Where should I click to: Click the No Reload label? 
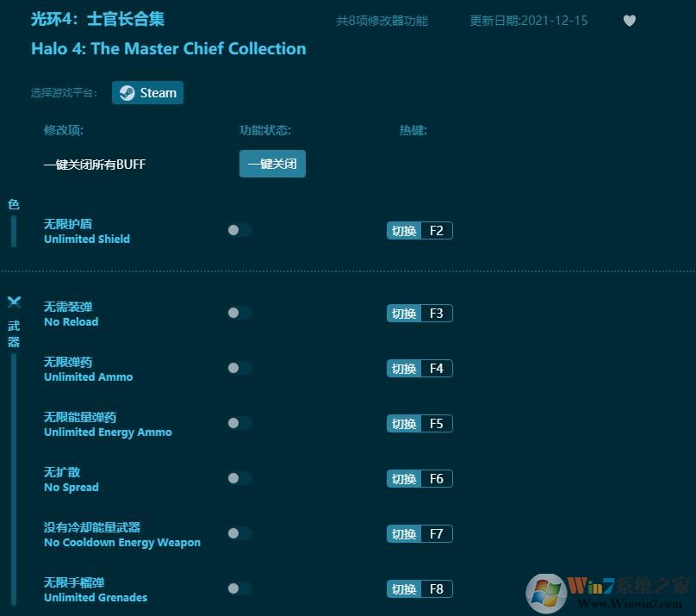pyautogui.click(x=71, y=321)
